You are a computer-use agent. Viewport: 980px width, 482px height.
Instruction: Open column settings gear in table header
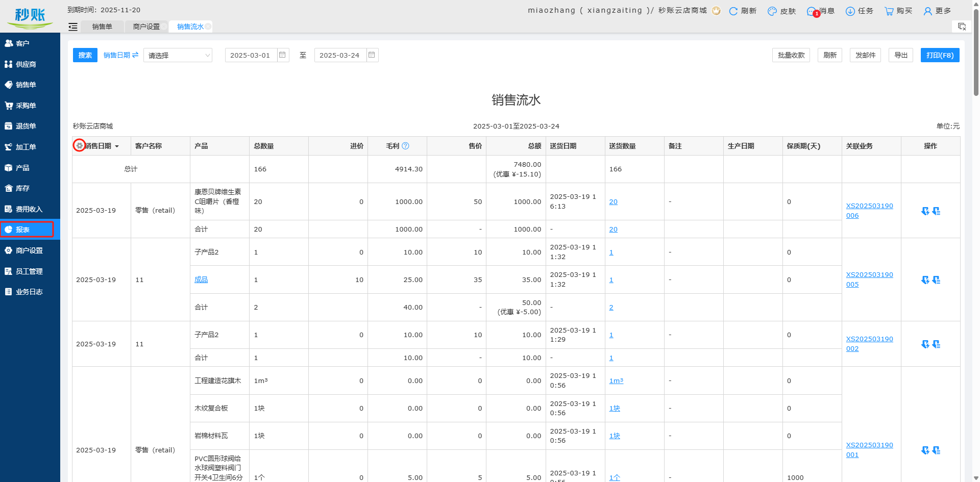[80, 146]
